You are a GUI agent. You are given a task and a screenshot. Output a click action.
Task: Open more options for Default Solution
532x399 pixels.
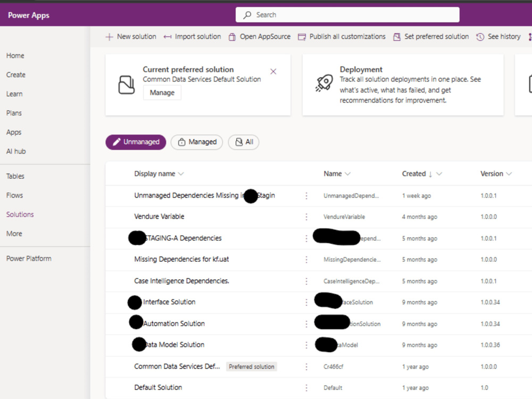[x=306, y=388]
